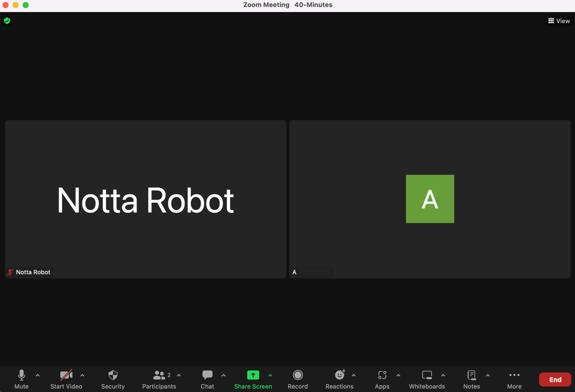This screenshot has width=575, height=392.
Task: Click the Notta Robot name label
Action: pos(33,272)
